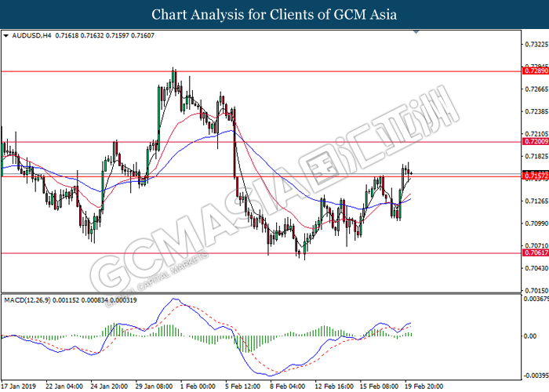Click the 0.72890 red price tag
Viewport: 549px width, 392px height.
pos(535,71)
